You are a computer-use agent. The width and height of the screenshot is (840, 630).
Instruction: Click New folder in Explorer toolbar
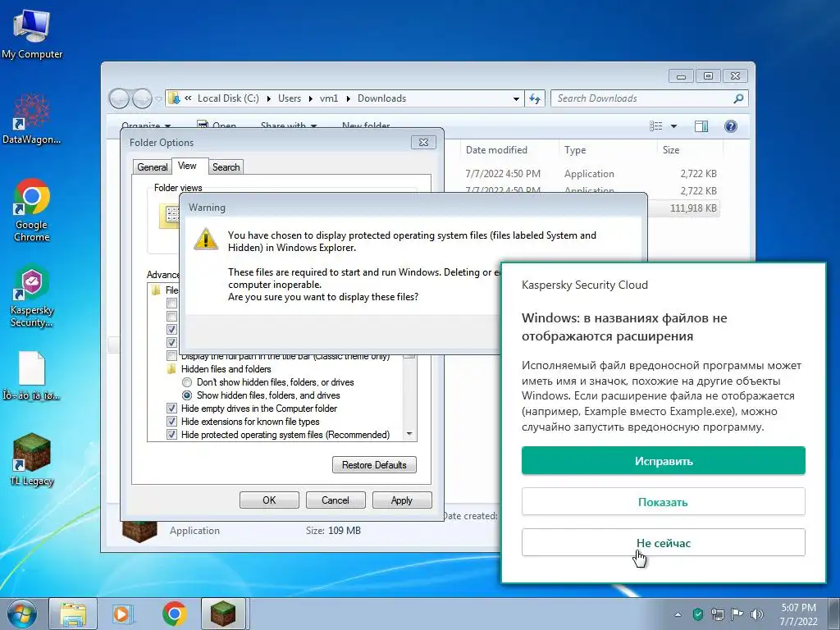pyautogui.click(x=366, y=126)
